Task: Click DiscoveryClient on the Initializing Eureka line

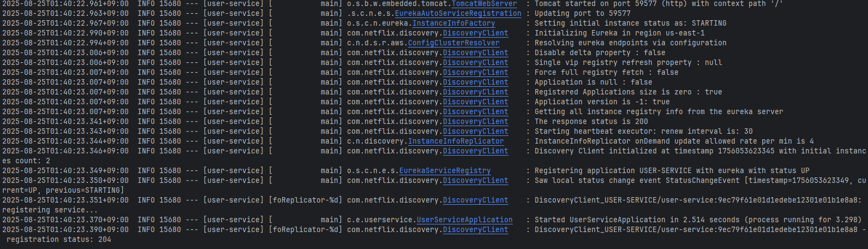Action: 475,33
